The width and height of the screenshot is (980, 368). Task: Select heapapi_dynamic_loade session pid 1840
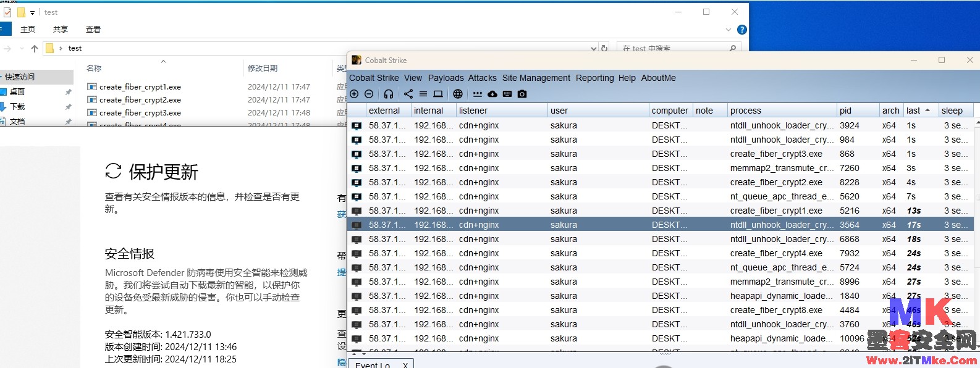click(x=661, y=296)
